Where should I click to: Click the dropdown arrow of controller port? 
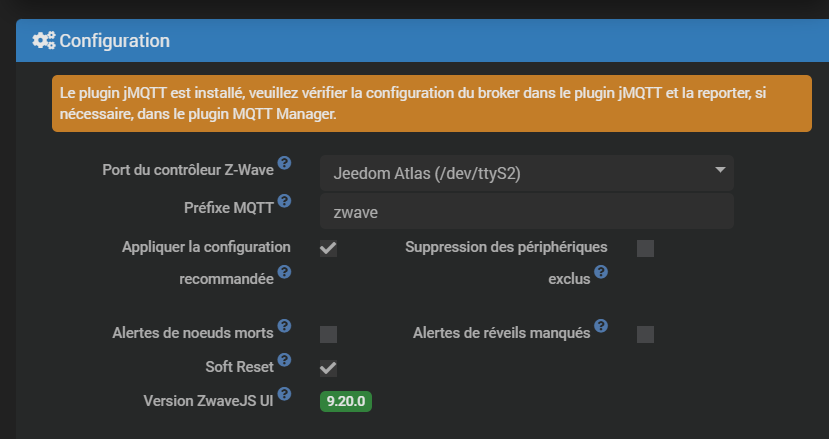(x=719, y=171)
